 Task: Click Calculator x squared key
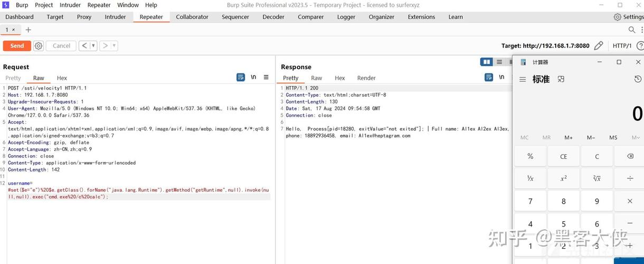point(563,178)
